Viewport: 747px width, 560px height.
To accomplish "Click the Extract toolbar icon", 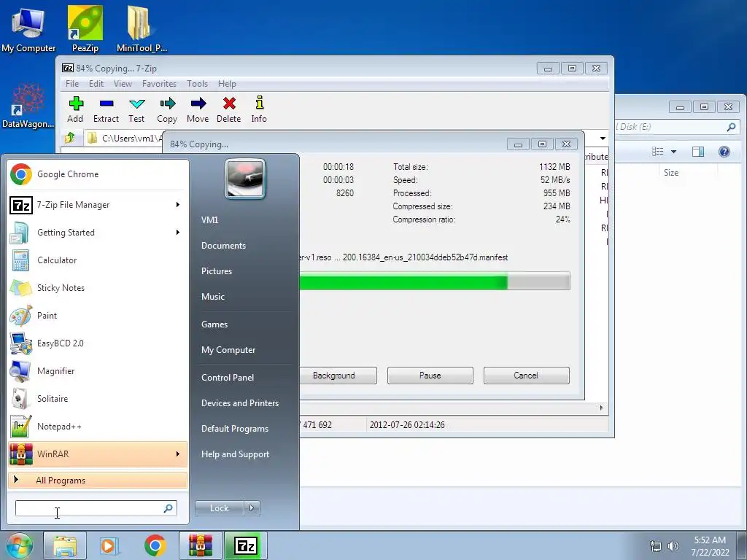I will [106, 109].
